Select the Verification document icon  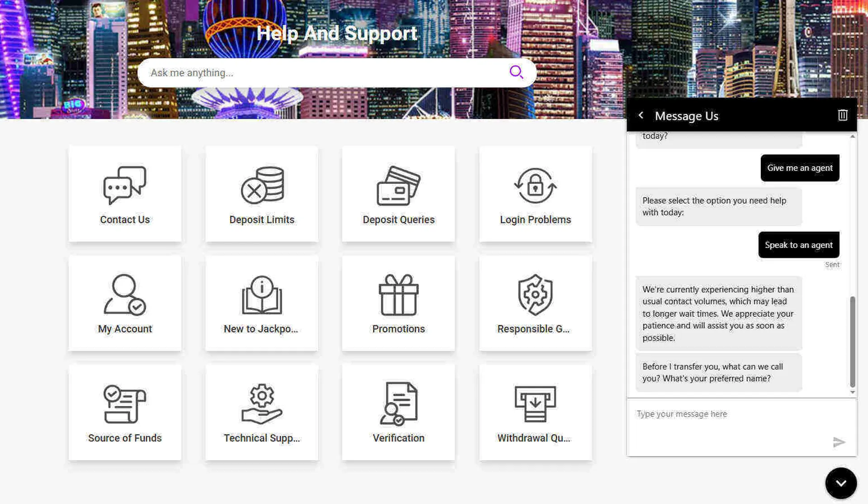(398, 405)
